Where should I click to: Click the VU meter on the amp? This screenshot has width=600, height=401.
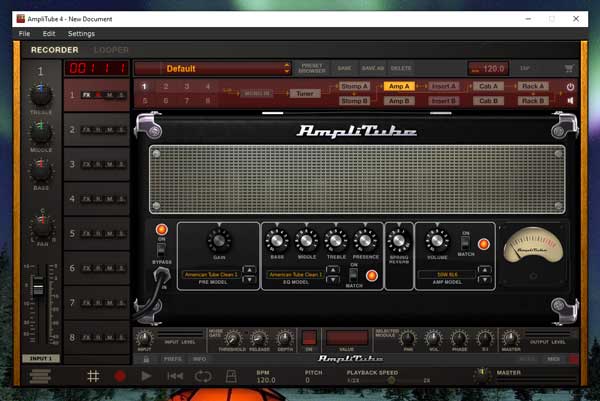tap(533, 247)
